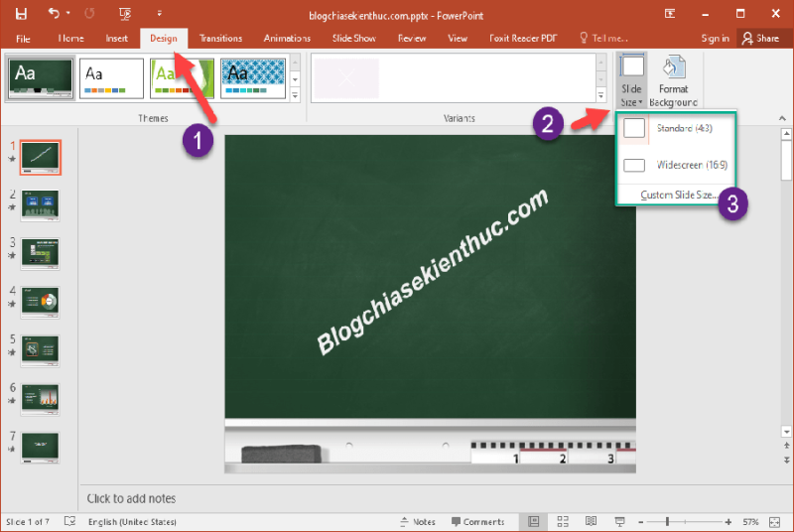This screenshot has width=794, height=532.
Task: Open the undo history dropdown arrow
Action: click(67, 14)
